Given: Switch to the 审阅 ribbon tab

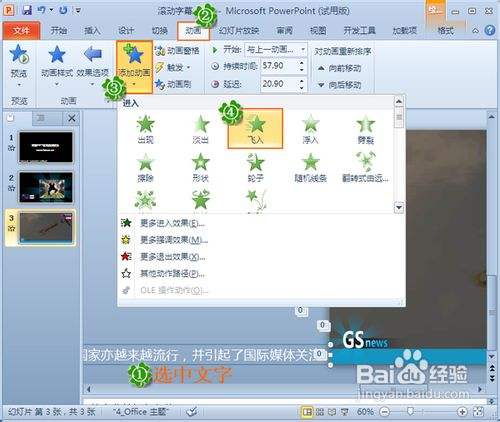Looking at the screenshot, I should click(x=285, y=31).
